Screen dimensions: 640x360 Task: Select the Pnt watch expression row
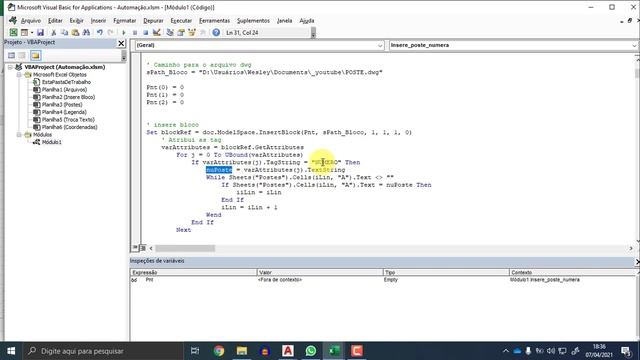[x=383, y=280]
